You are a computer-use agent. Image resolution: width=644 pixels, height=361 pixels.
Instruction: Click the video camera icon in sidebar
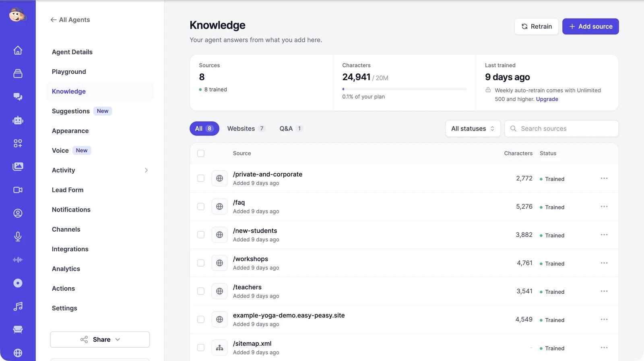point(18,190)
